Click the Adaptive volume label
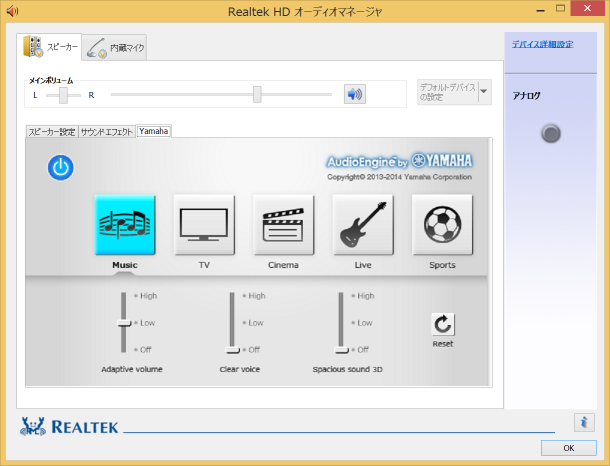This screenshot has height=466, width=610. pyautogui.click(x=132, y=369)
